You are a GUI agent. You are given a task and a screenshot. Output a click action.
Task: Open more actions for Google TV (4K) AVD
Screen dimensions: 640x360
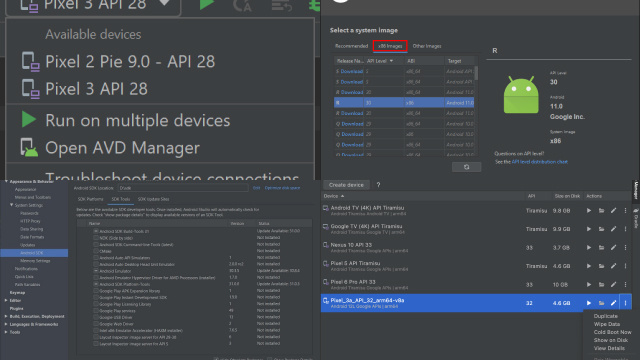tap(625, 229)
